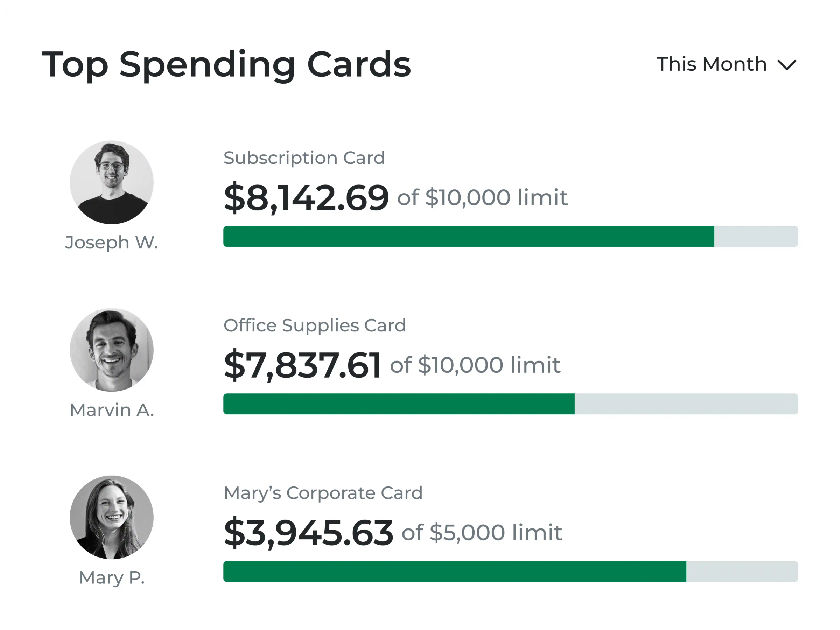Click the Office Supplies Card spending bar

pyautogui.click(x=511, y=405)
